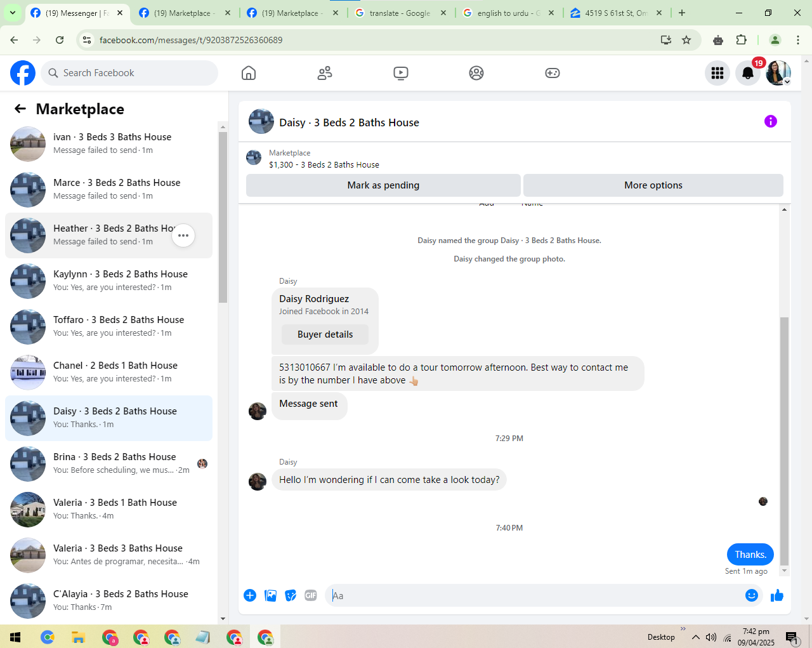Switch to 4519 S 61st St browser tab
Screen dimensions: 812x648
point(617,13)
